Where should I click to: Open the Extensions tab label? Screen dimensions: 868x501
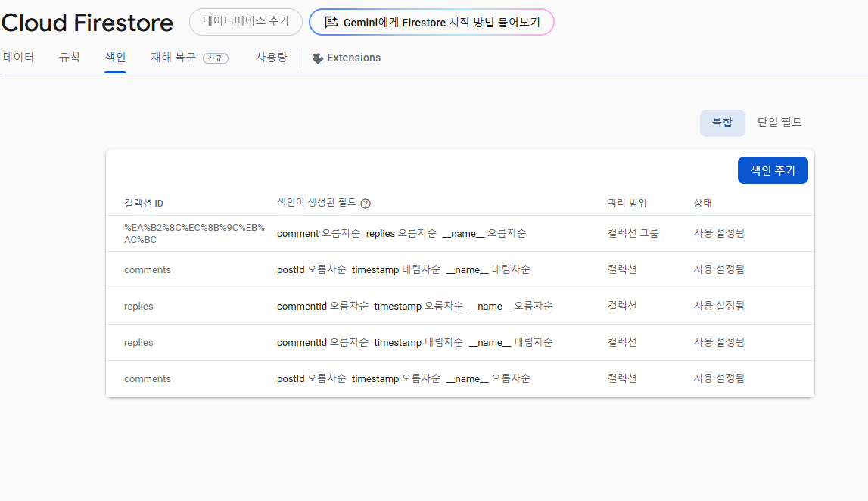(x=353, y=58)
